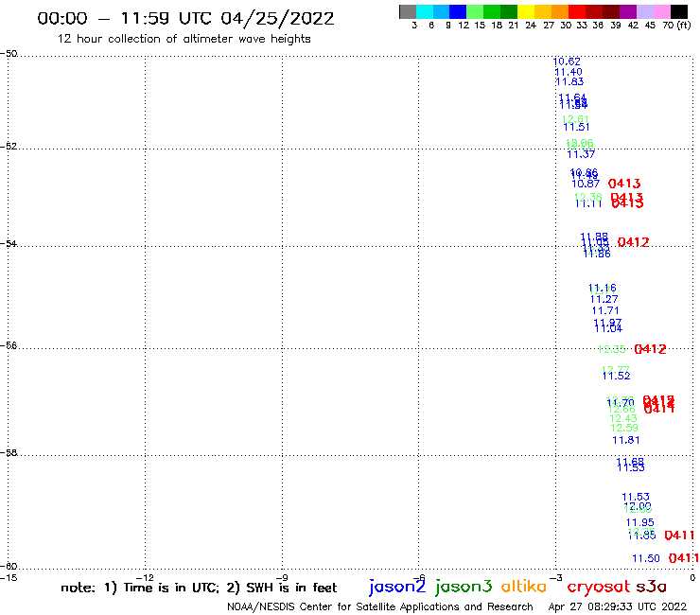Click the -50 latitude axis label
The height and width of the screenshot is (615, 700).
point(9,54)
